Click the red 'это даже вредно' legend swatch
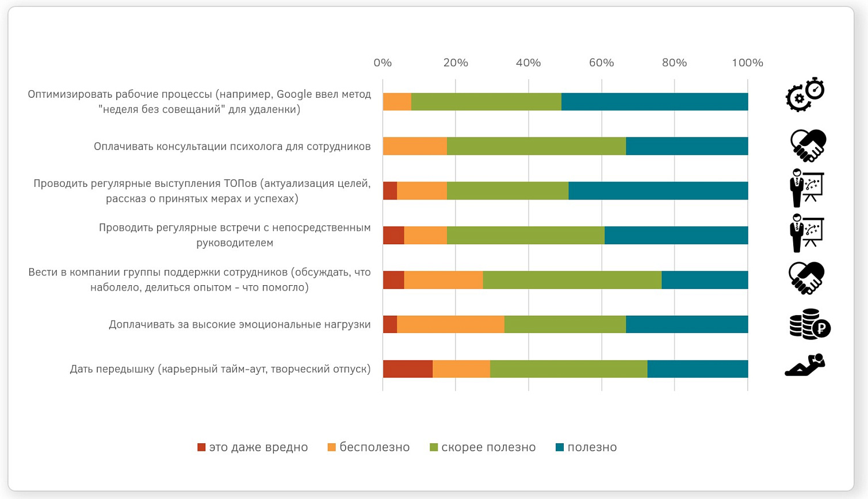 201,447
